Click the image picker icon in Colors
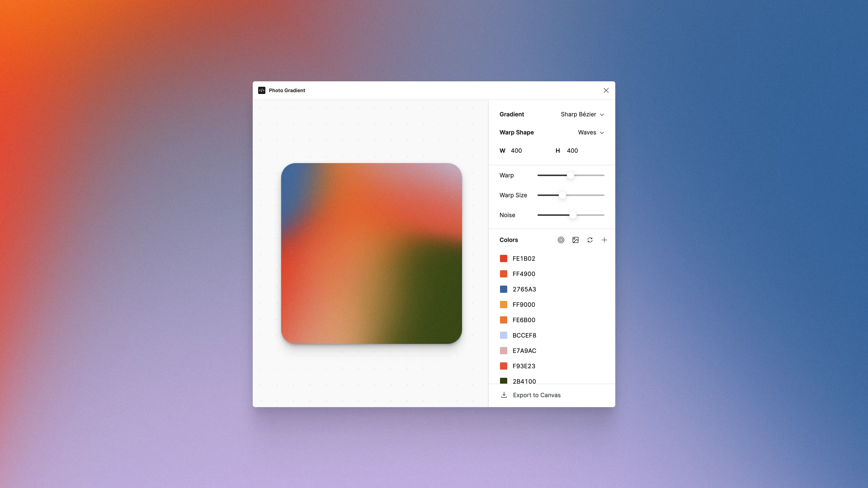Viewport: 868px width, 488px height. (575, 240)
